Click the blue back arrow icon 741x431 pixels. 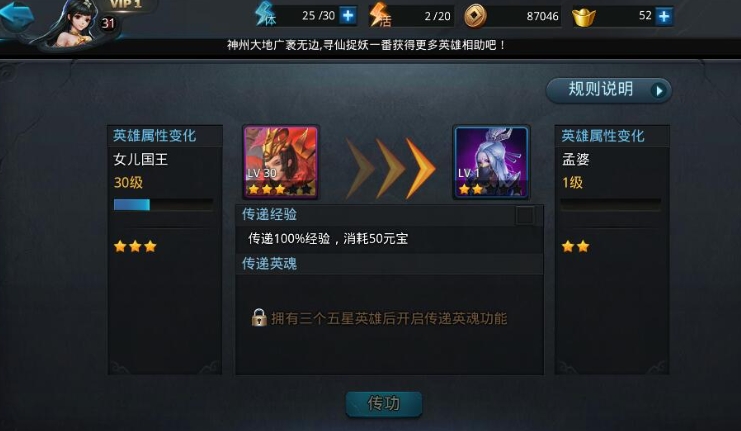point(17,16)
